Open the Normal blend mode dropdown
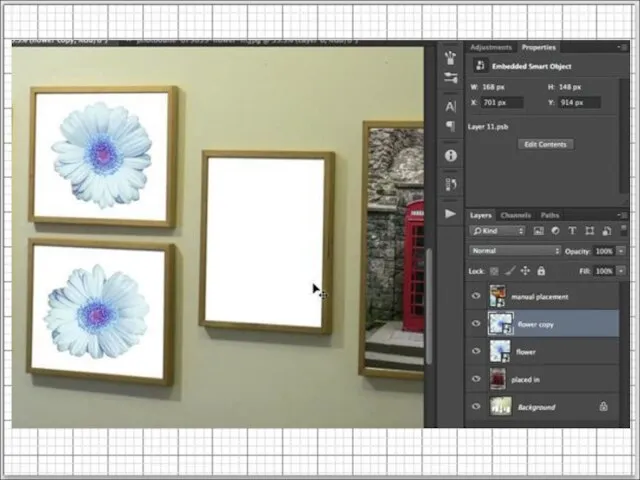This screenshot has height=480, width=640. pyautogui.click(x=514, y=251)
